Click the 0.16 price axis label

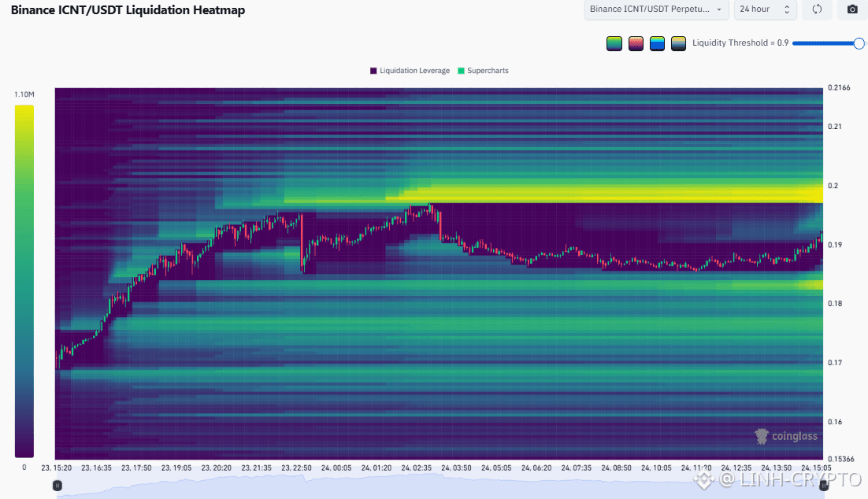click(x=835, y=422)
